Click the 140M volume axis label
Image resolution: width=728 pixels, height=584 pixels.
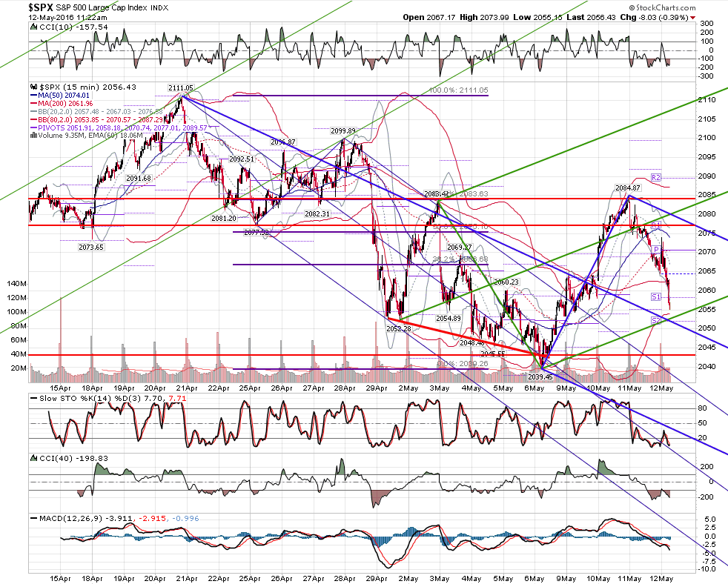(17, 283)
